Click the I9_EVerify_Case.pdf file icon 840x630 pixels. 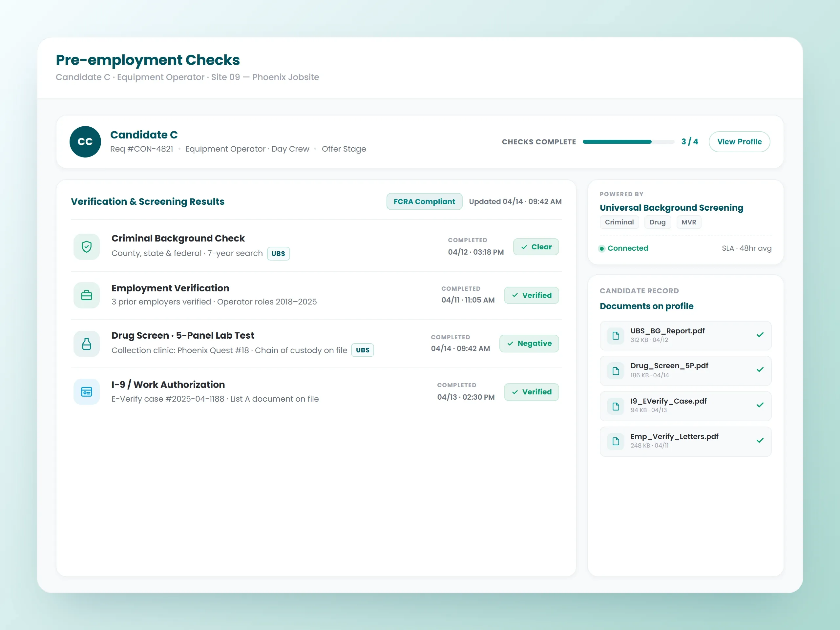click(x=616, y=406)
